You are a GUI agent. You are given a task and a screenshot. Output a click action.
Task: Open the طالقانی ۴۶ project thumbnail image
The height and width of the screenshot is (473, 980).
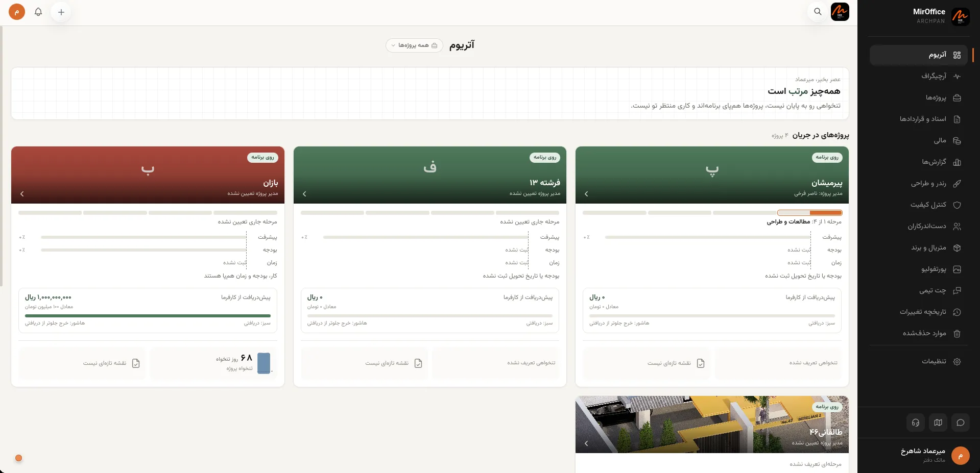[712, 425]
